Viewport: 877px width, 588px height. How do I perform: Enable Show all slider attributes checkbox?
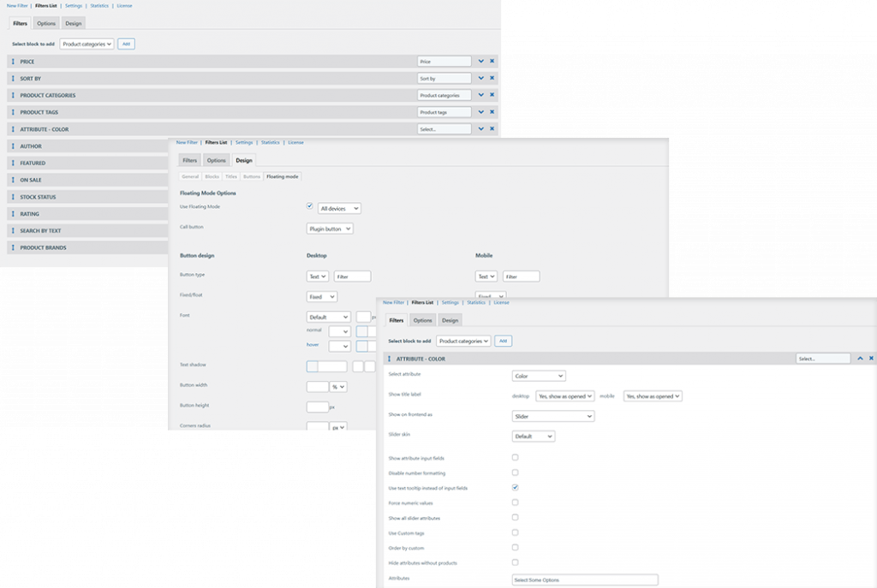[x=515, y=518]
